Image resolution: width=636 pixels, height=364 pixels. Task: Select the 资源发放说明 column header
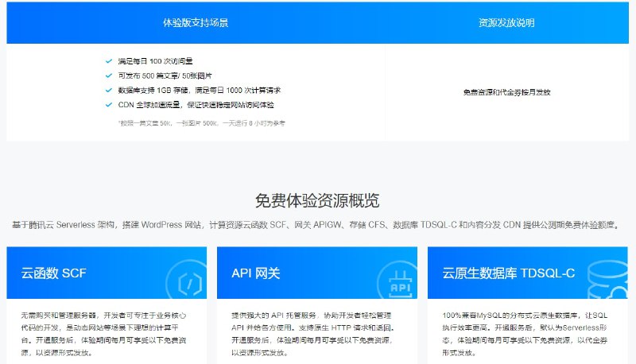tap(506, 23)
